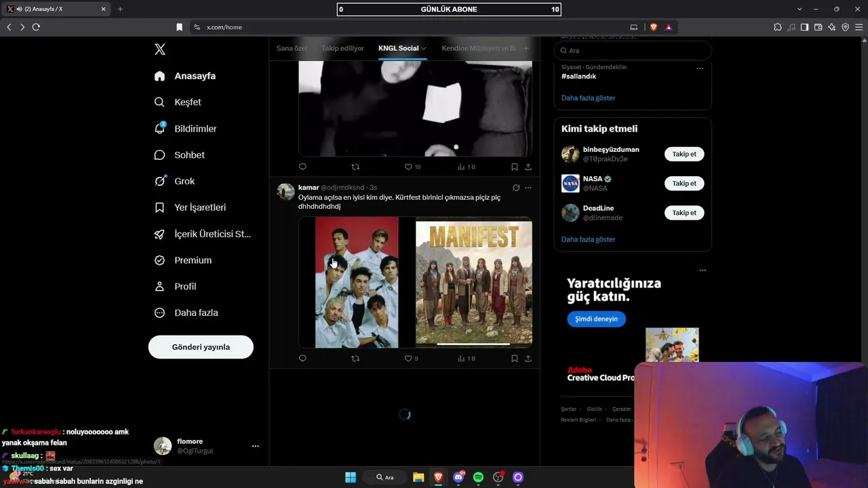Reload the page in browser toolbar
Image resolution: width=868 pixels, height=488 pixels.
tap(36, 27)
